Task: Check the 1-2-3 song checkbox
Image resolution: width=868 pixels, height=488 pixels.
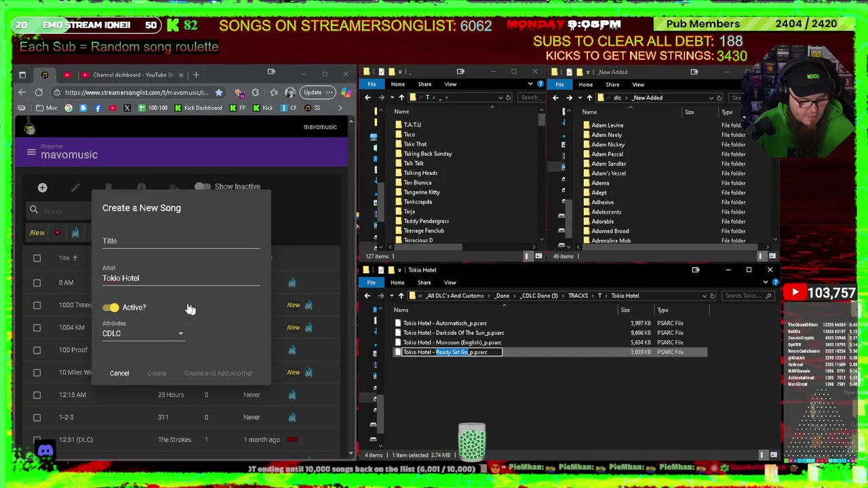Action: [x=37, y=417]
